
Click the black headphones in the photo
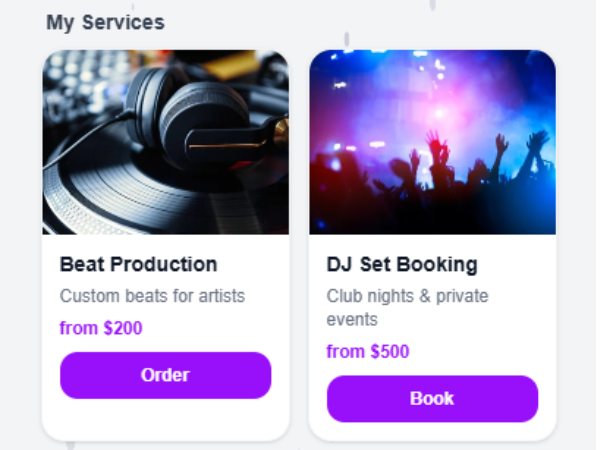203,122
